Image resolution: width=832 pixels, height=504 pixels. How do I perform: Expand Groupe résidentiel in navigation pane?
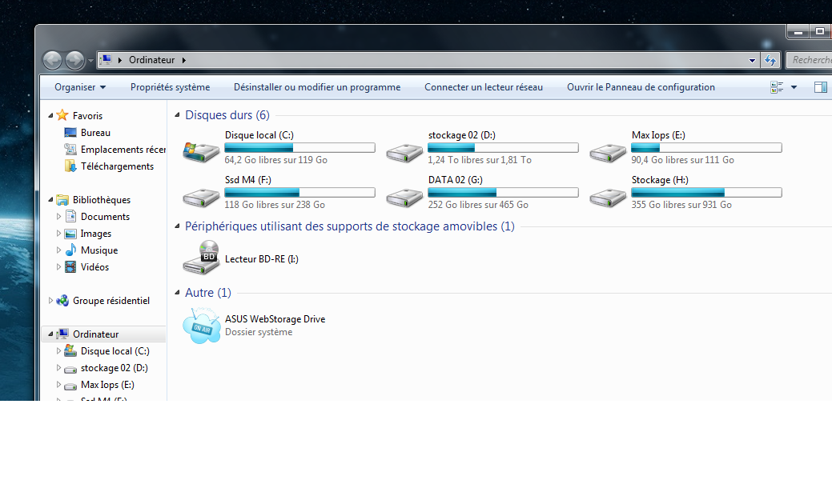pos(51,301)
